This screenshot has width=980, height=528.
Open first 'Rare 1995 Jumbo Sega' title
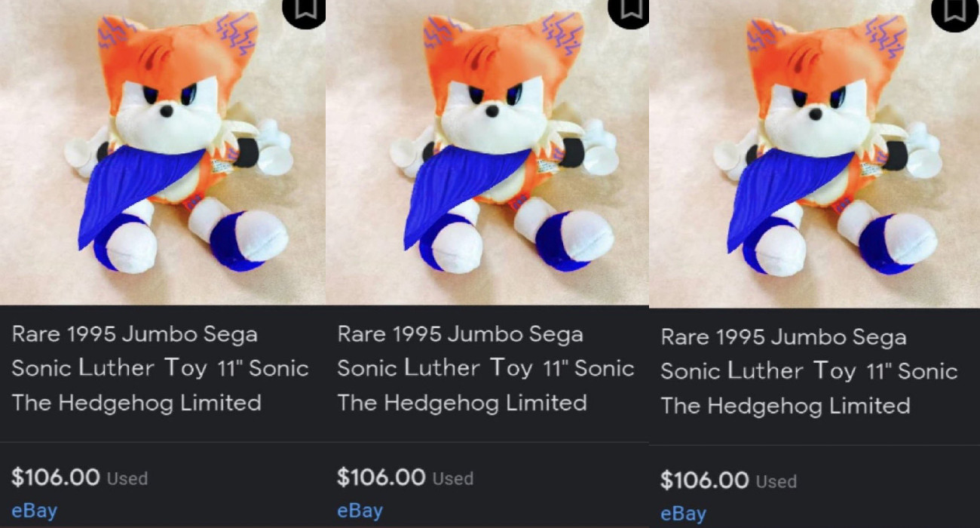click(160, 368)
